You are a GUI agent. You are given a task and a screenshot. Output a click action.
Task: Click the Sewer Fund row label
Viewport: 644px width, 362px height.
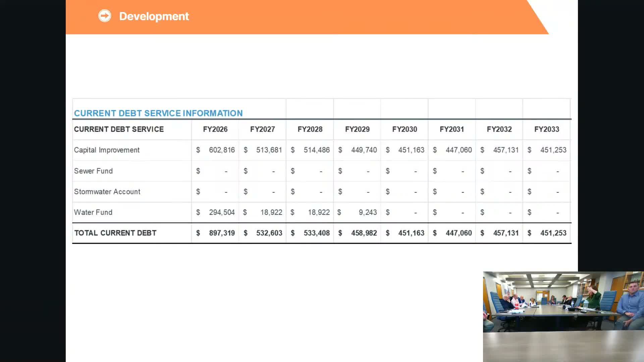93,171
